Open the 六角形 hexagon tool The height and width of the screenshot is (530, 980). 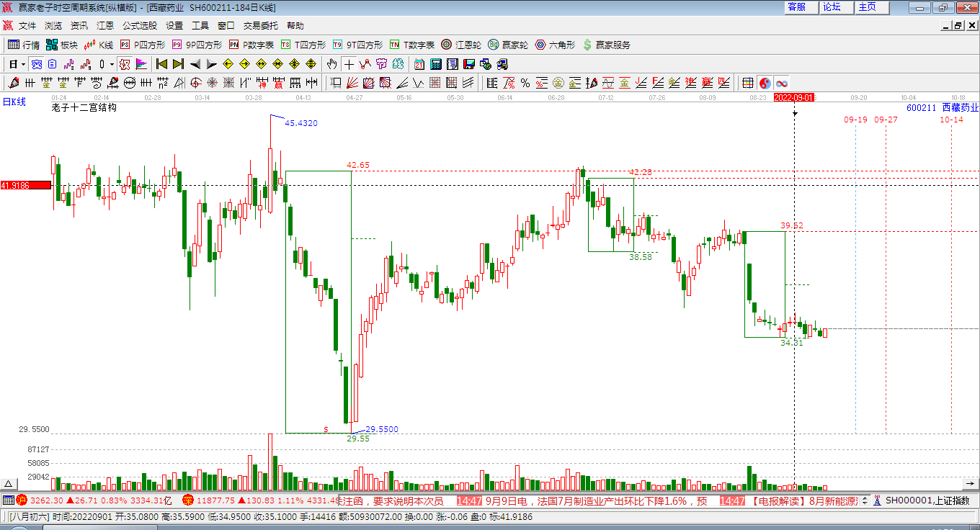555,45
